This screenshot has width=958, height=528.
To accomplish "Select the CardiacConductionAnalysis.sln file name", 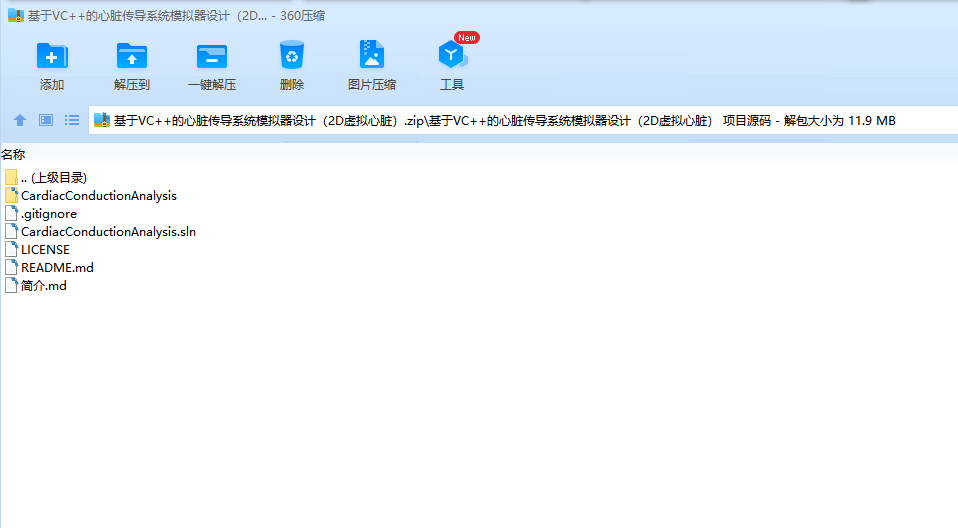I will point(108,232).
